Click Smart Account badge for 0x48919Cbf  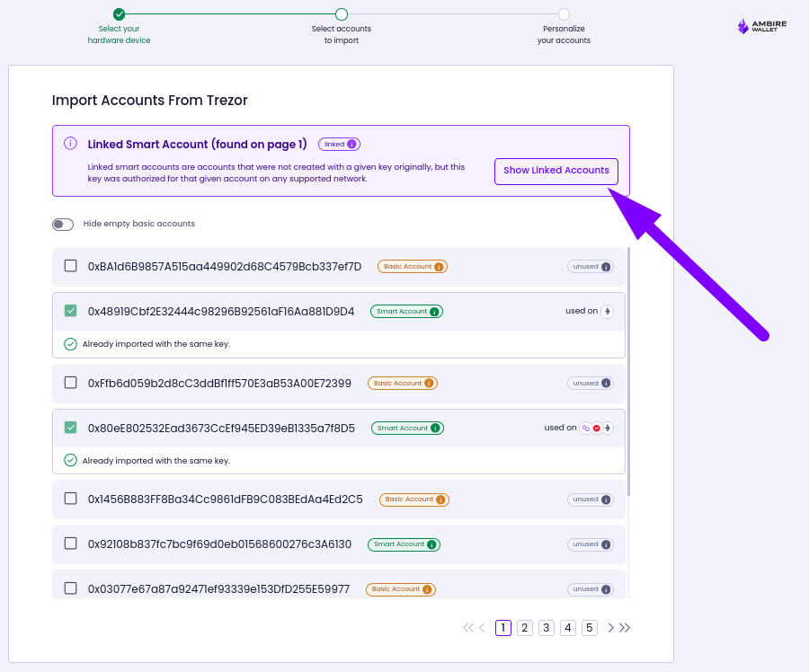pos(406,312)
